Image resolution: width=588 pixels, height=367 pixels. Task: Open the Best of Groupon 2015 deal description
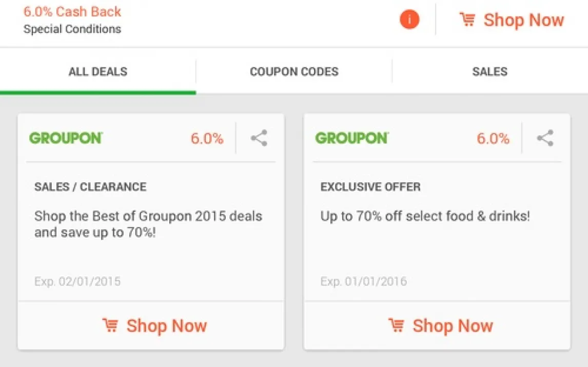(x=148, y=224)
